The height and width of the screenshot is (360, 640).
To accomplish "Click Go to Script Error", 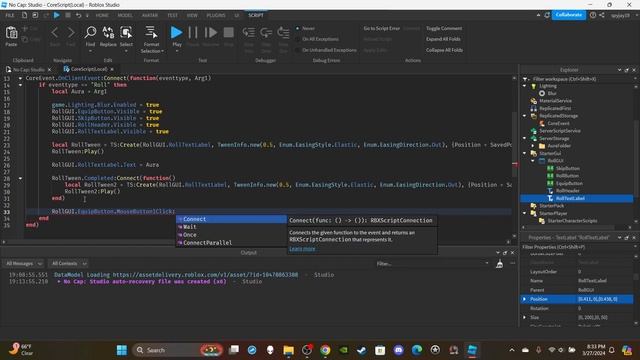I will pyautogui.click(x=382, y=29).
